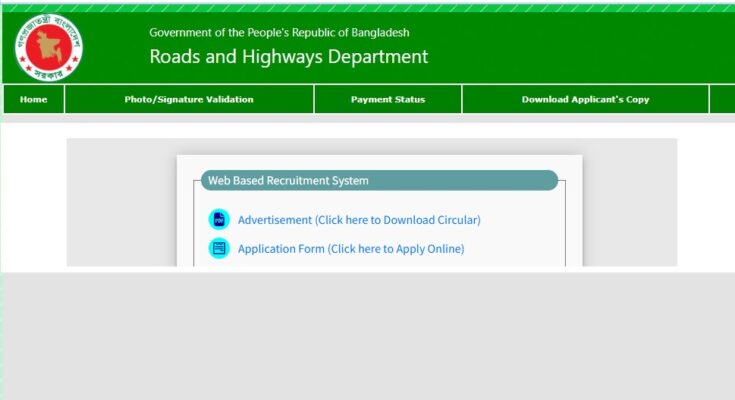Open the Home menu item

click(x=33, y=99)
